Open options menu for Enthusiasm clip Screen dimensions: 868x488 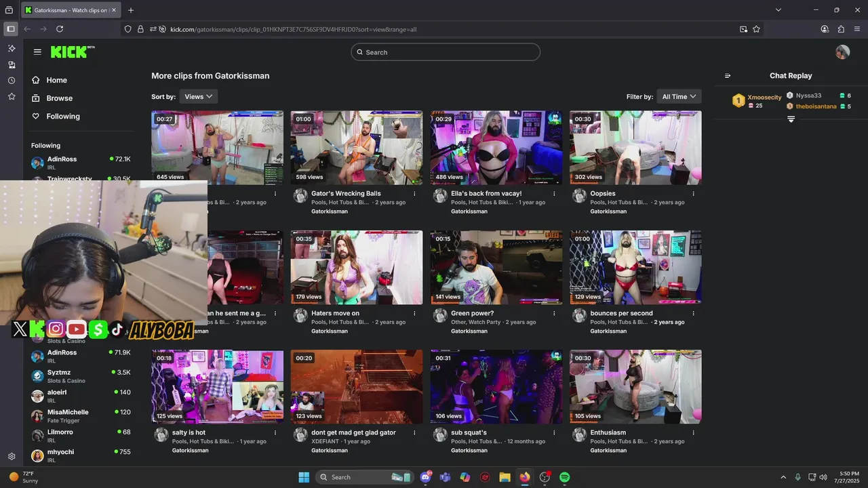tap(693, 432)
